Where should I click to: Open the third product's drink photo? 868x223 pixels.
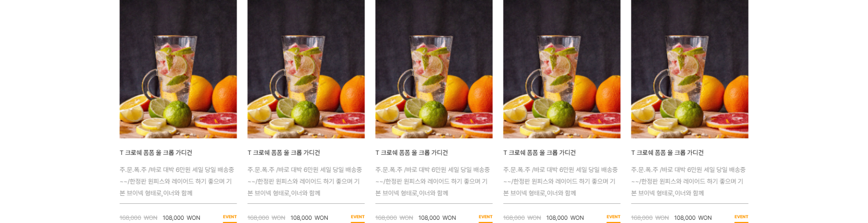pos(434,69)
